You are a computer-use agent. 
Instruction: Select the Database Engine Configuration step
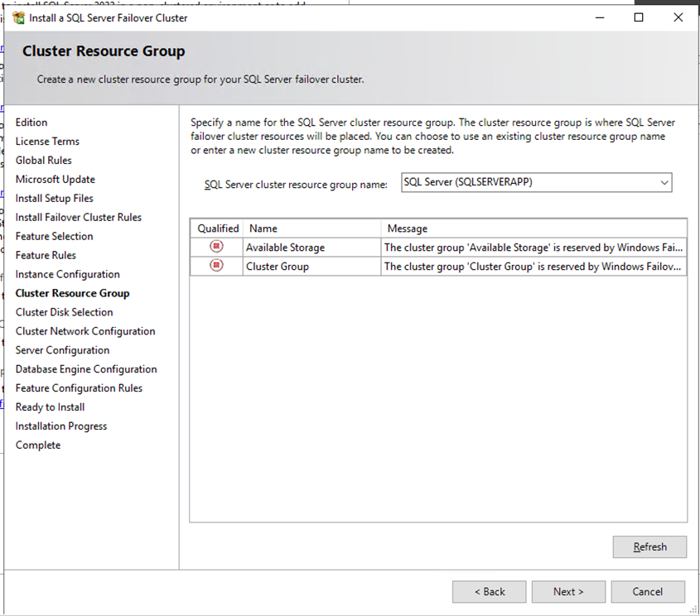86,369
